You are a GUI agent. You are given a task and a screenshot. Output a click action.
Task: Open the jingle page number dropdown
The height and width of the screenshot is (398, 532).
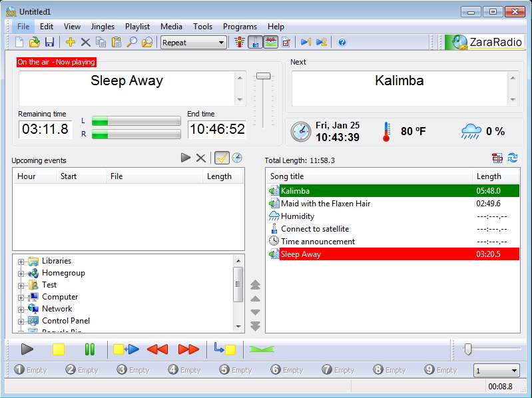tap(497, 371)
